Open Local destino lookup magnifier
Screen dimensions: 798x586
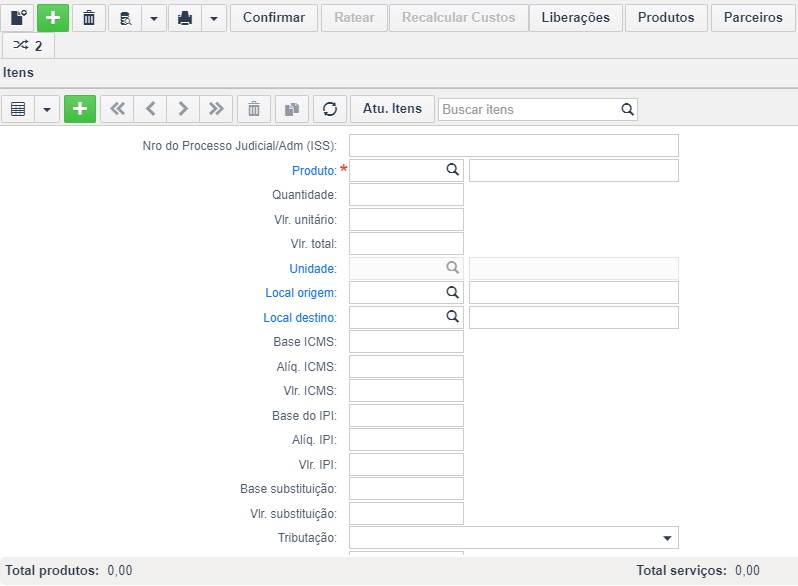point(452,316)
